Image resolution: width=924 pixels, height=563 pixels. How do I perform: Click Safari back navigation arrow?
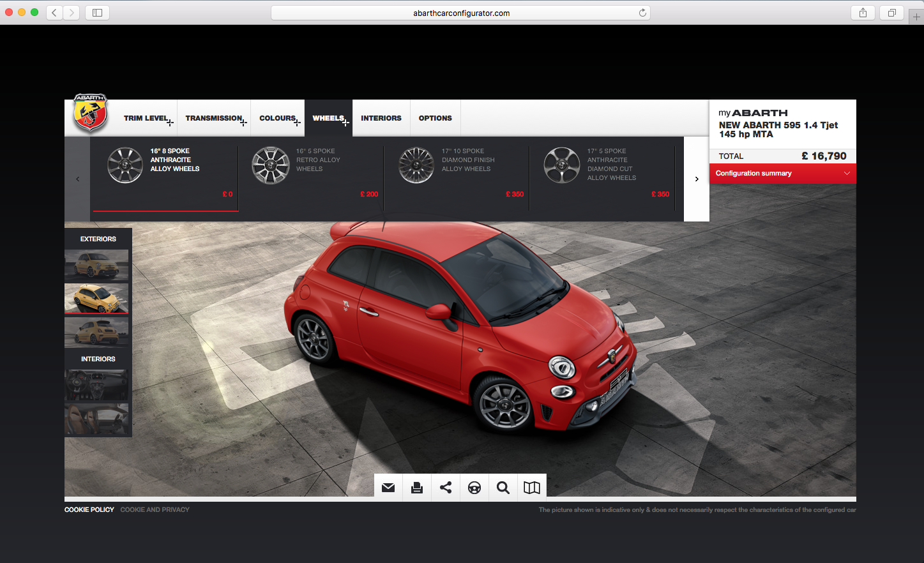[54, 12]
